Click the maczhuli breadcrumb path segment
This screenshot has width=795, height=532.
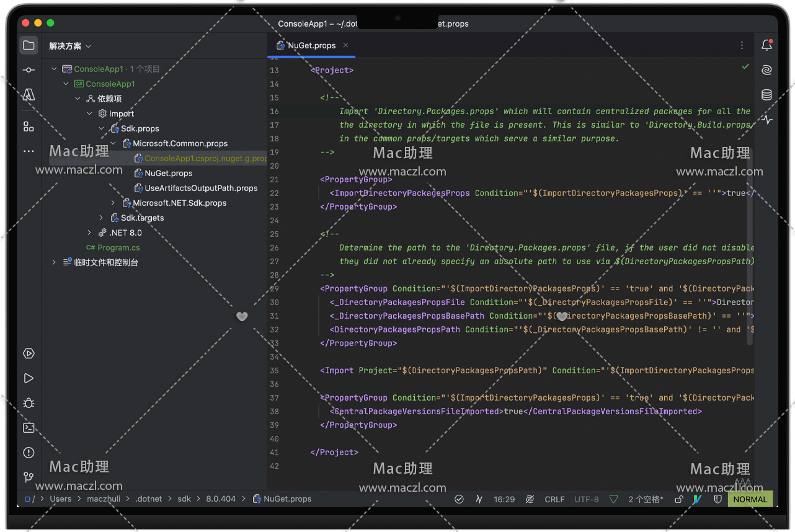104,499
